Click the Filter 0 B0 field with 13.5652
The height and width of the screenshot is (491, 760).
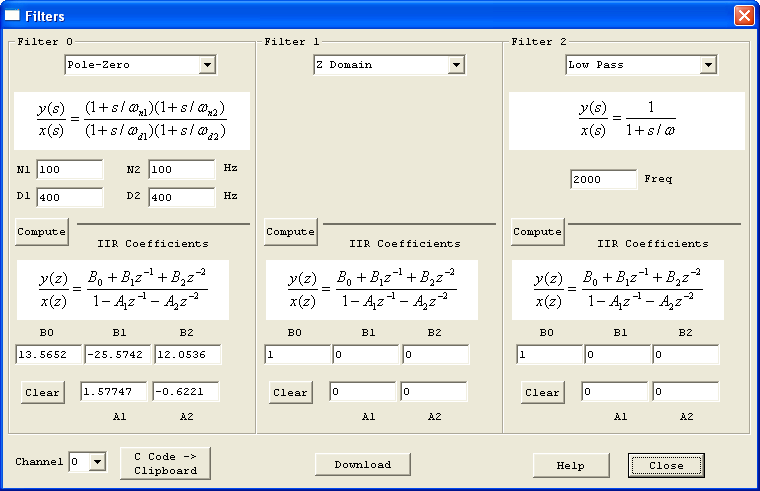pos(49,355)
